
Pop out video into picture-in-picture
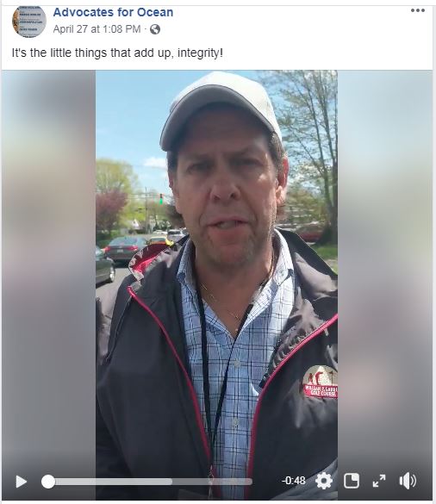click(352, 482)
